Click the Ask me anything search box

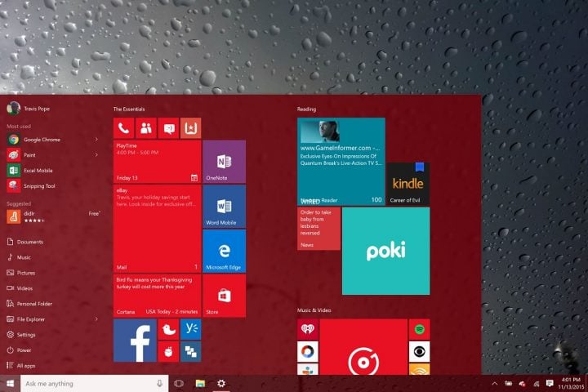tap(94, 383)
